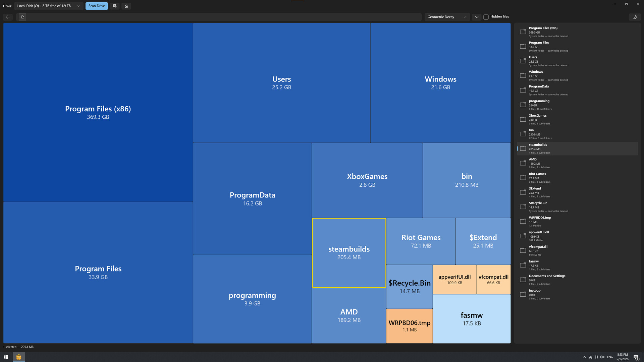Viewport: 644px width, 362px height.
Task: Show hidden tray icons via chevron
Action: pyautogui.click(x=584, y=357)
